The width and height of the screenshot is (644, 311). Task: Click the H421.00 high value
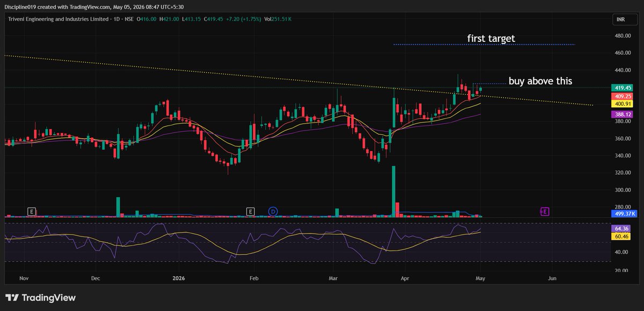point(169,19)
